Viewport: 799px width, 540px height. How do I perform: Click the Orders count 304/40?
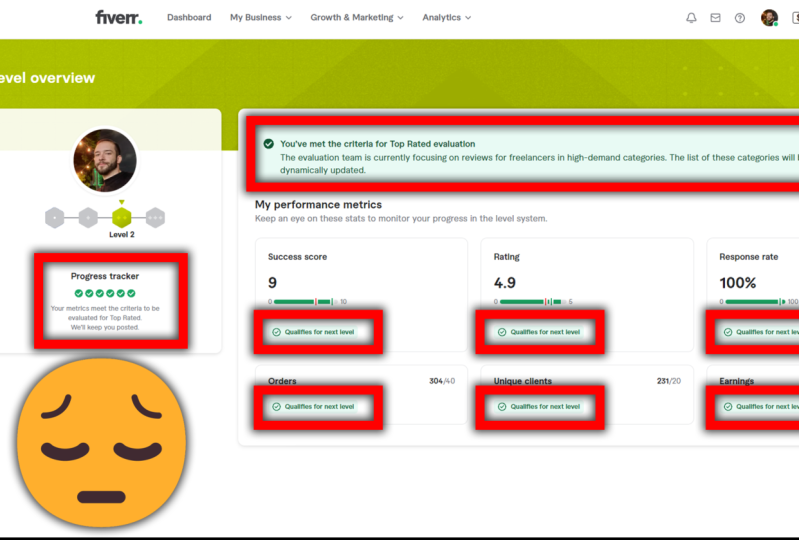[442, 381]
